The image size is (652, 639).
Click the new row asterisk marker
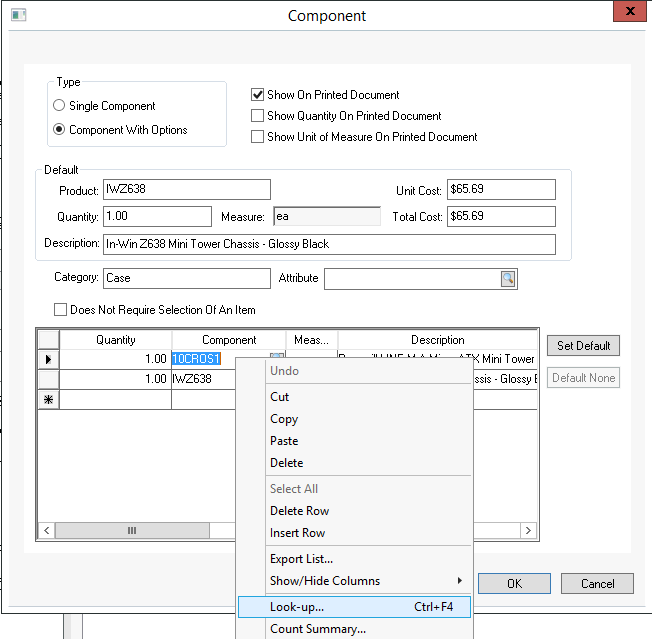click(48, 399)
